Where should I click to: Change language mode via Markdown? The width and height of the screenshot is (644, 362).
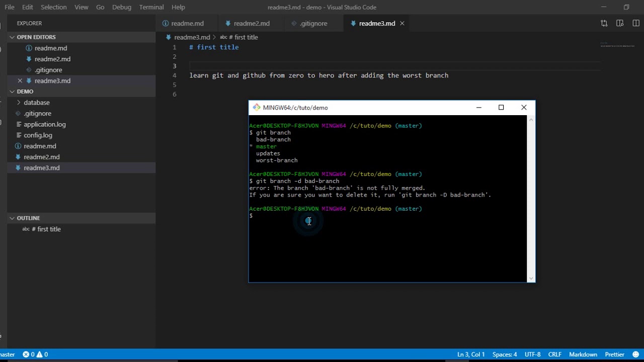[x=583, y=354]
